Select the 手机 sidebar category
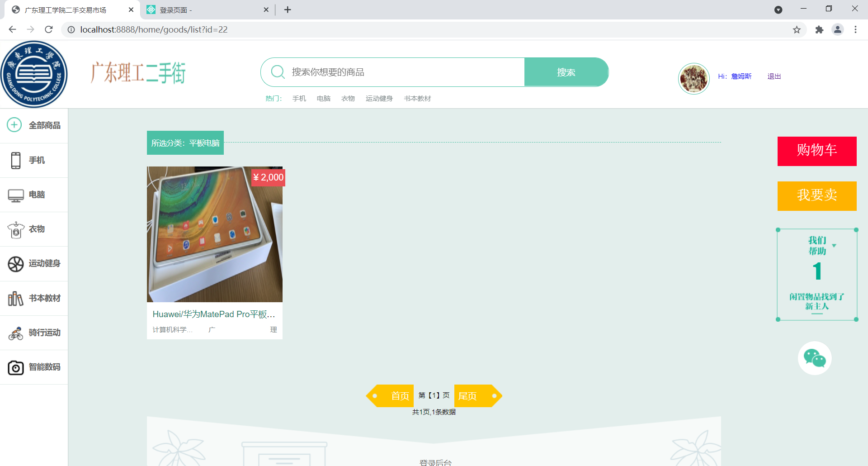Screen dimensions: 868x466 pos(34,160)
